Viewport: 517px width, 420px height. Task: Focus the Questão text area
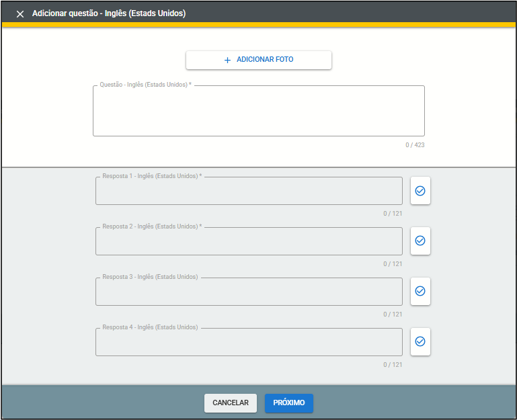click(x=258, y=112)
